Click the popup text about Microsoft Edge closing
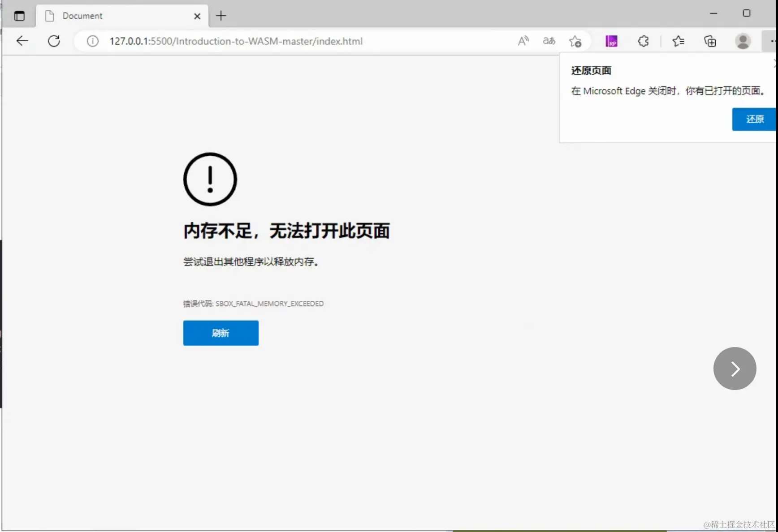The width and height of the screenshot is (778, 532). coord(668,91)
